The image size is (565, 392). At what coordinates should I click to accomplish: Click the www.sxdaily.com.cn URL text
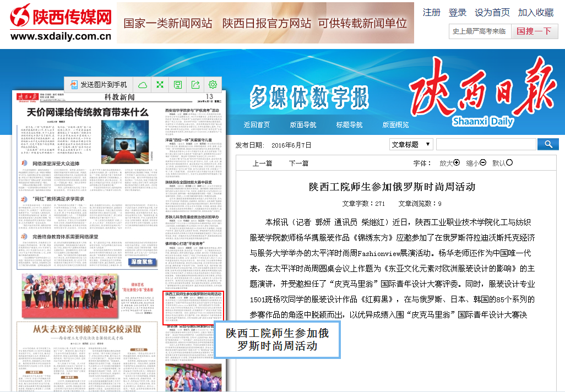click(x=61, y=36)
